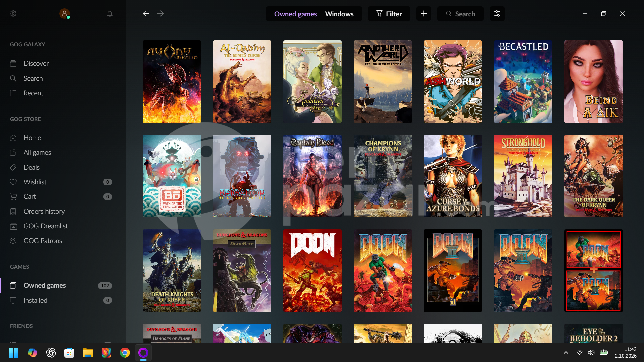Open the red DOOM 2016 game cover
Viewport: 644px width, 362px height.
pyautogui.click(x=313, y=271)
